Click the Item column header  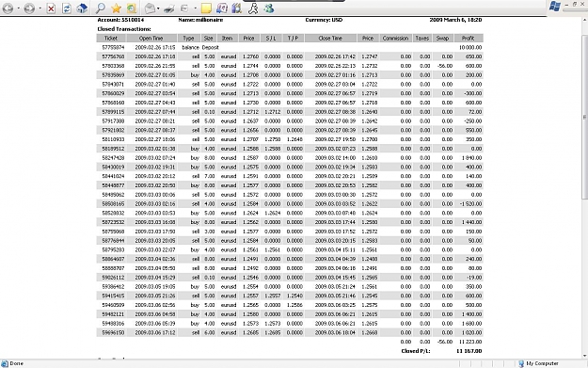click(x=228, y=39)
